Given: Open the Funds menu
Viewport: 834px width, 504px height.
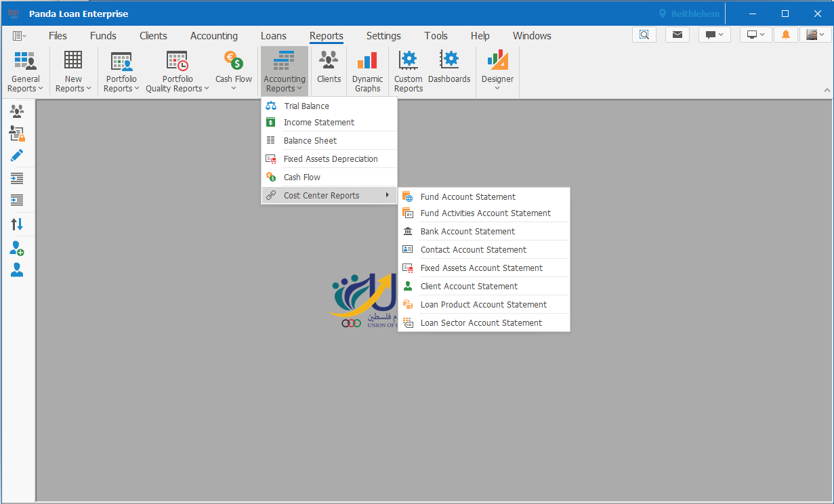Looking at the screenshot, I should coord(103,36).
